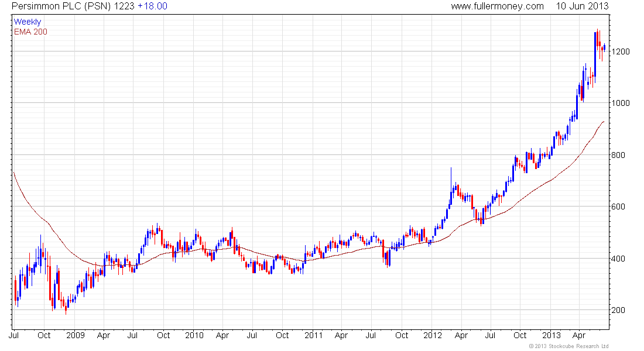Select the 1000 price axis label
The height and width of the screenshot is (351, 644).
(x=621, y=103)
